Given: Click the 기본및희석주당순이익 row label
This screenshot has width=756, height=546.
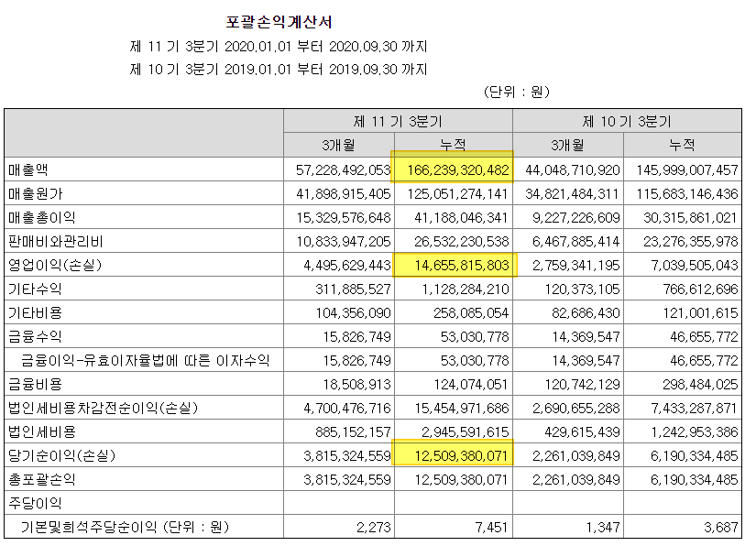Looking at the screenshot, I should (125, 527).
